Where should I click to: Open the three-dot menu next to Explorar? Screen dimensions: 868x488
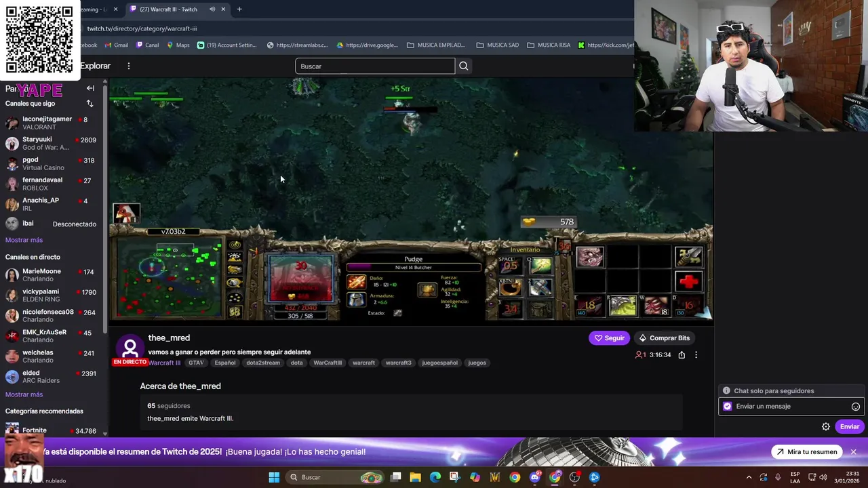click(129, 66)
